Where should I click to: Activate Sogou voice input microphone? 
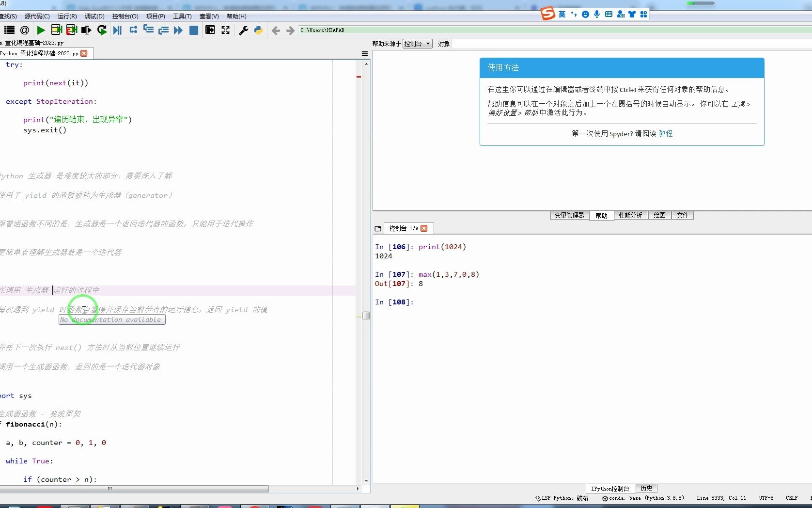click(x=597, y=14)
